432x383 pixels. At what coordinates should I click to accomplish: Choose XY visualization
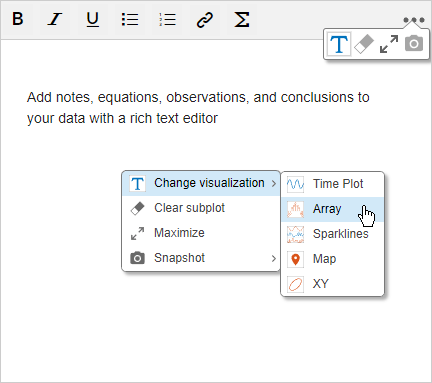[x=333, y=284]
